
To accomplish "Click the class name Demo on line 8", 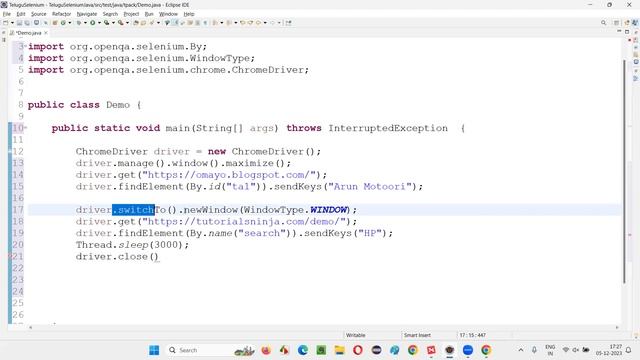I will click(118, 105).
